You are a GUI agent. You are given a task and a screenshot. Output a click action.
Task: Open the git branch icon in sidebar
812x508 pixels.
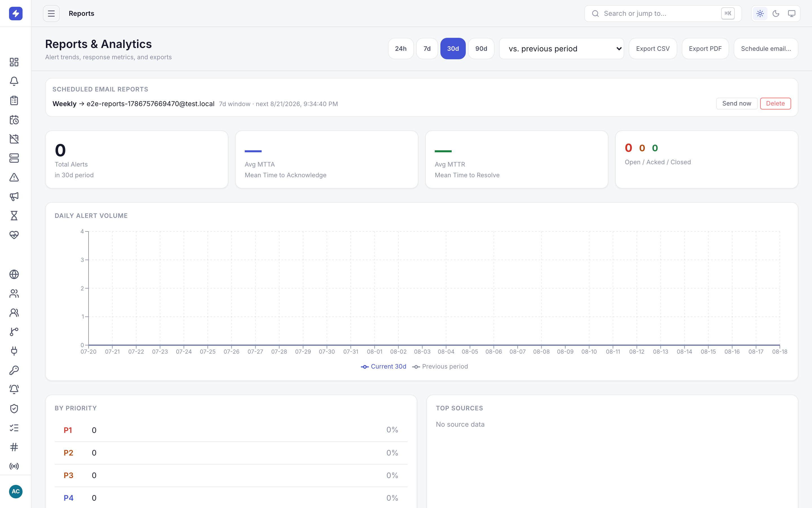tap(14, 332)
